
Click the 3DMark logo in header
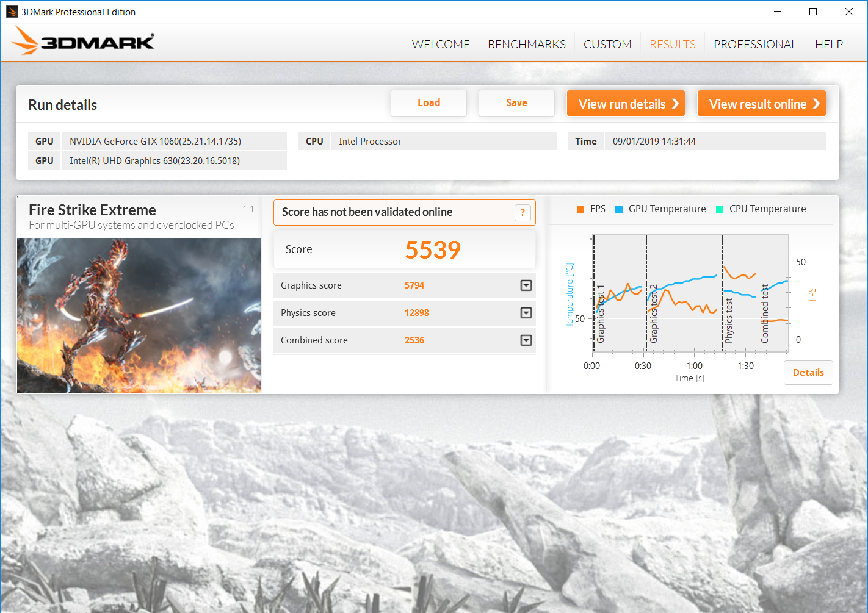coord(84,41)
